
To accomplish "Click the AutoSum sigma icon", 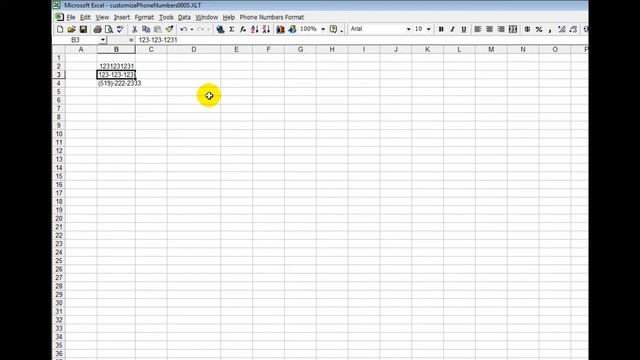I will 232,29.
